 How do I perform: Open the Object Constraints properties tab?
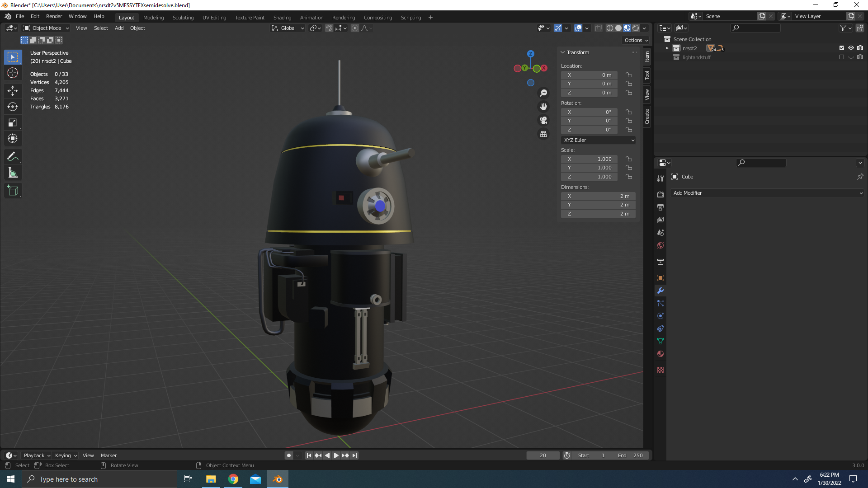(x=660, y=328)
